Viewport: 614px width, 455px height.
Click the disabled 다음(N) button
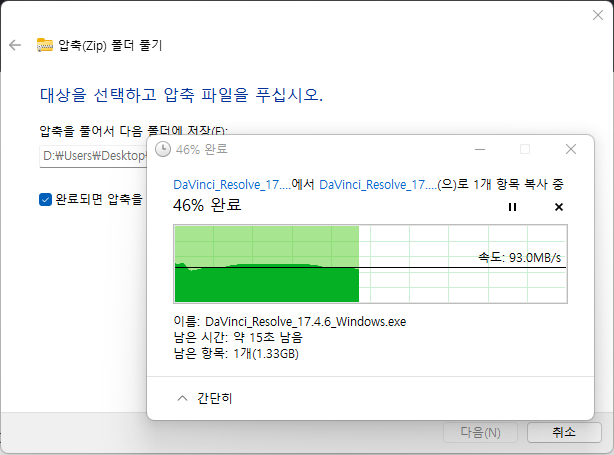point(480,432)
